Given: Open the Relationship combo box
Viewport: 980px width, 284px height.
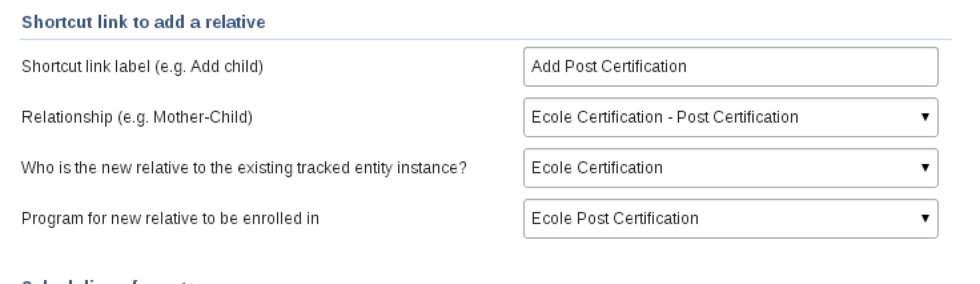Looking at the screenshot, I should tap(730, 117).
